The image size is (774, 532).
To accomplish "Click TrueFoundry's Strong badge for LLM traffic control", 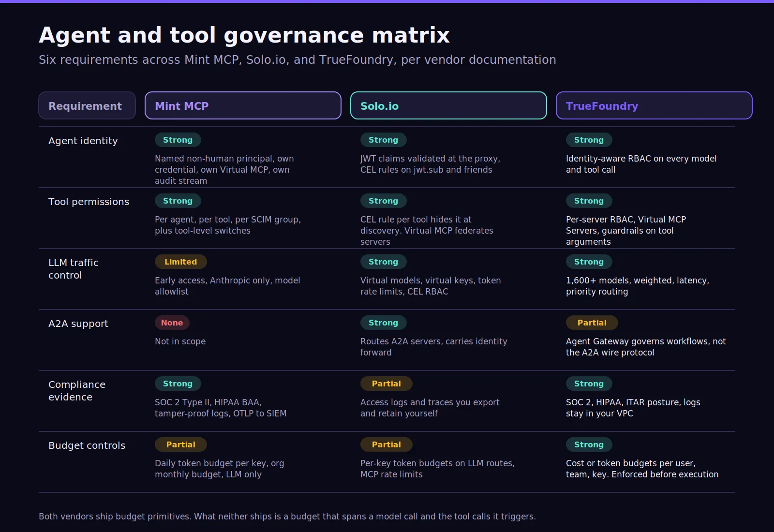I will click(589, 262).
